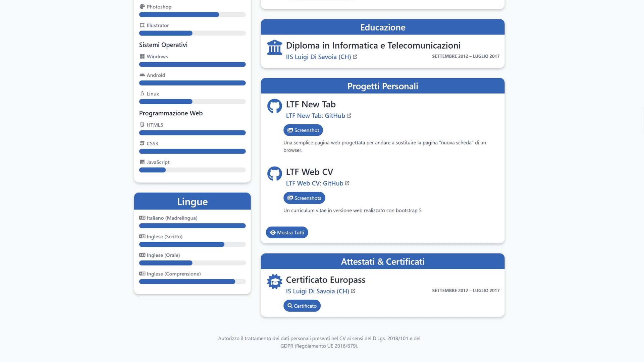644x362 pixels.
Task: Click the IIS Luigi Di Savoia external link for education
Action: pos(322,57)
